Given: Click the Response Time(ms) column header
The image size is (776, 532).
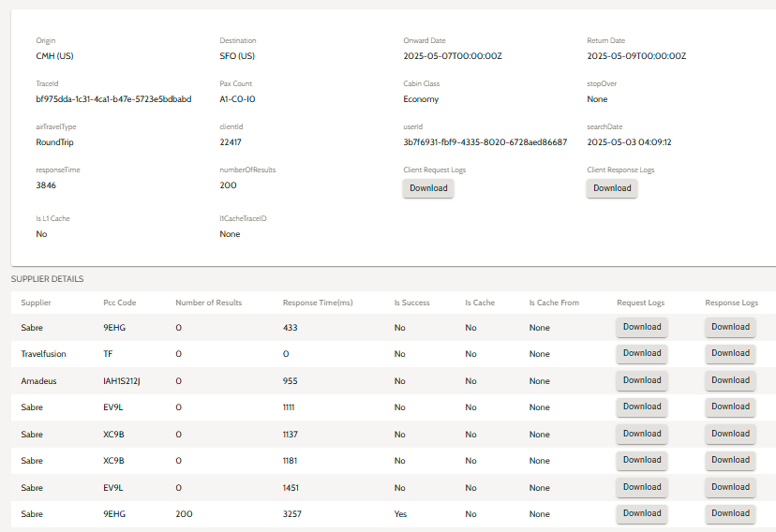Looking at the screenshot, I should point(319,303).
